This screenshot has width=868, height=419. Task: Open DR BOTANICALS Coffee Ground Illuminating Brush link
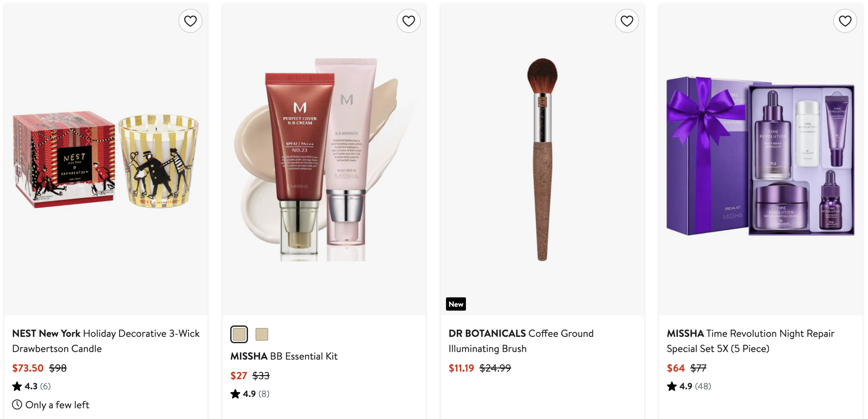(521, 341)
